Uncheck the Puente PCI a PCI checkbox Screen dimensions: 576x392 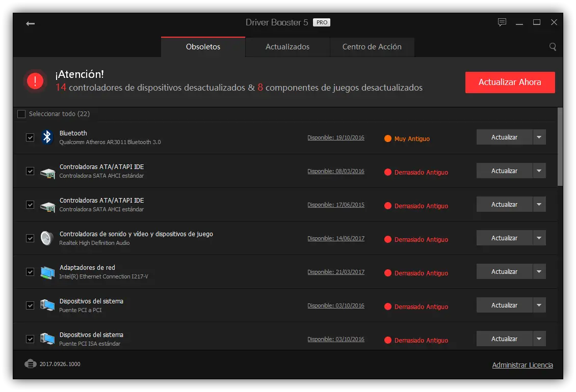pyautogui.click(x=30, y=305)
